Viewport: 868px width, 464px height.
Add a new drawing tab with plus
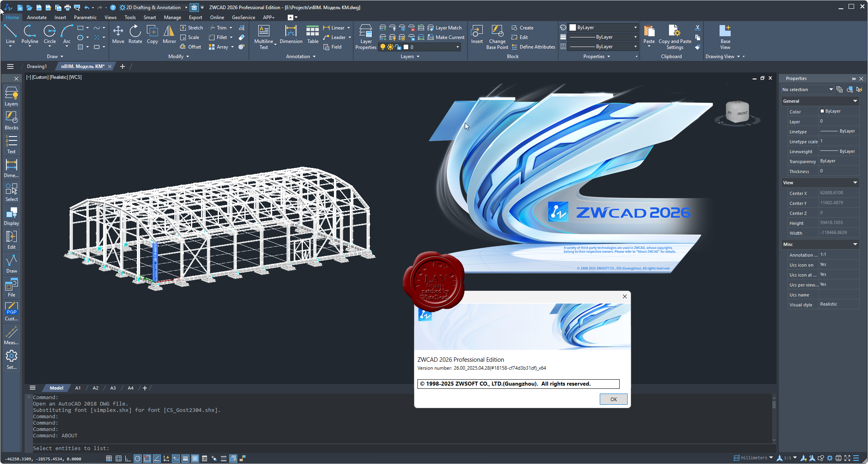point(123,66)
